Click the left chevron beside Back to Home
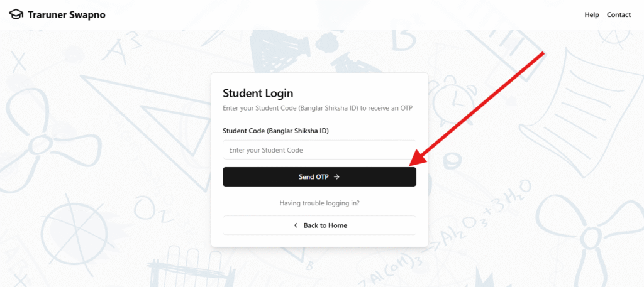This screenshot has height=287, width=644. [296, 225]
